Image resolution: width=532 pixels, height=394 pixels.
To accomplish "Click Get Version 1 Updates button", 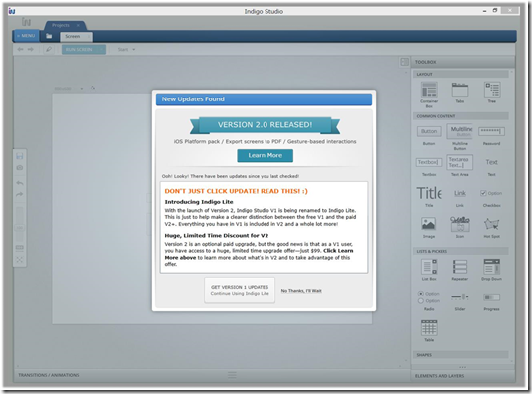I will tap(240, 290).
